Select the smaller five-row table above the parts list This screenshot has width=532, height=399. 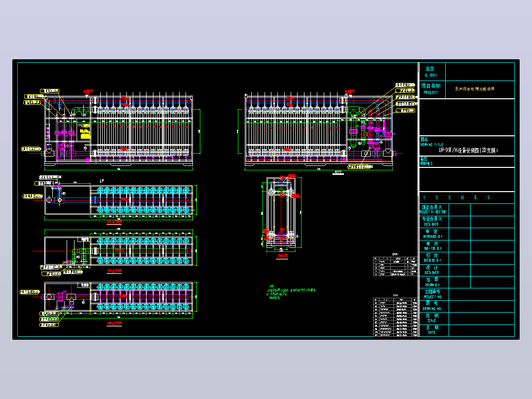click(x=395, y=266)
